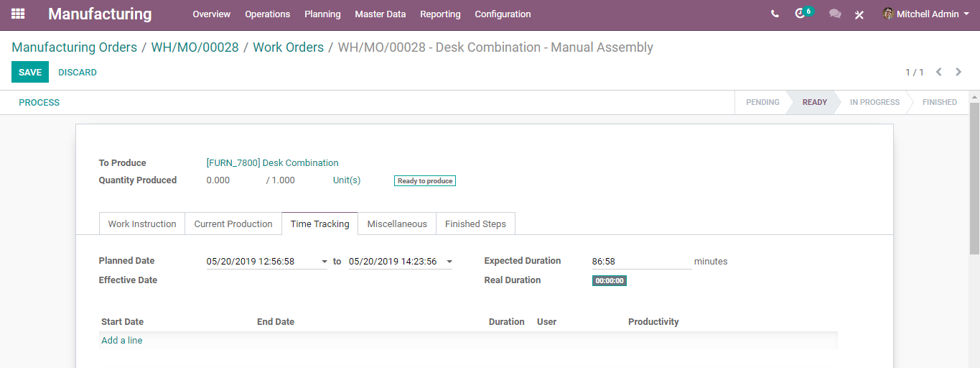Click Quantity Produced value 0.000
This screenshot has width=980, height=368.
pyautogui.click(x=218, y=180)
